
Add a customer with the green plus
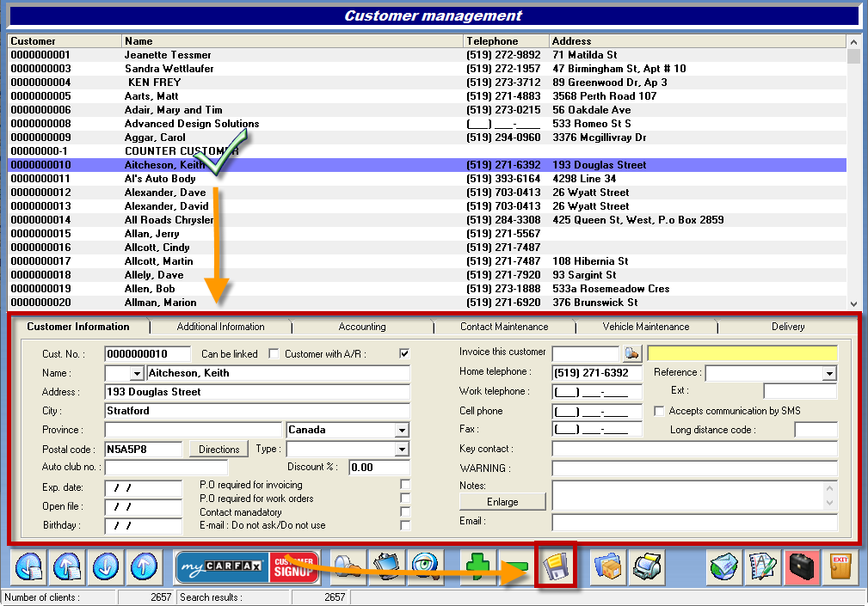click(x=477, y=566)
